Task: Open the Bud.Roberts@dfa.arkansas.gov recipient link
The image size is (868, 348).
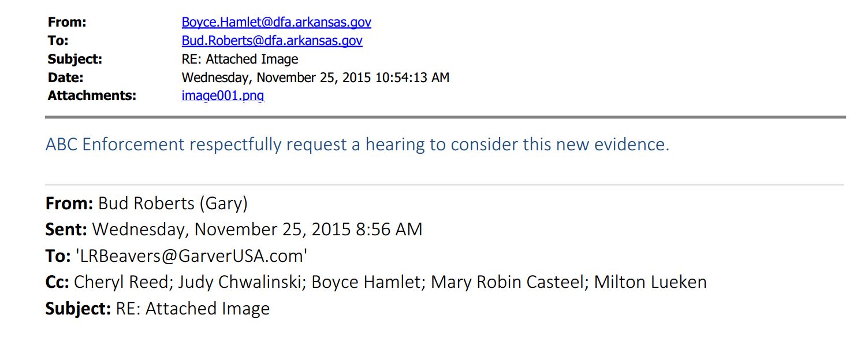Action: tap(272, 41)
